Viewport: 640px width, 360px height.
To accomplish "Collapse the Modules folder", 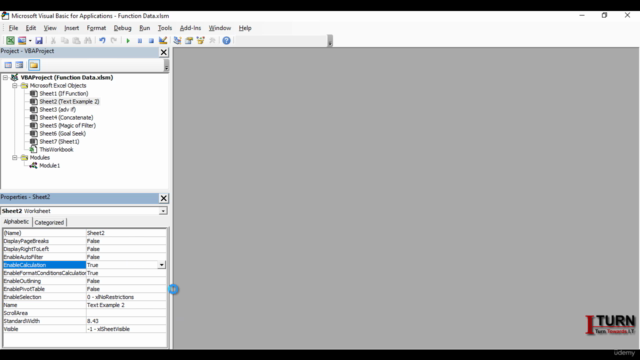I will (15, 158).
